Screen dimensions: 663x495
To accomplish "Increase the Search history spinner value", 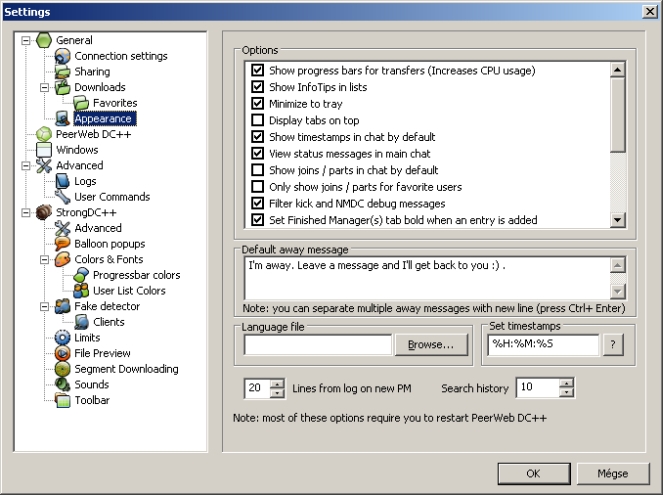I will point(567,383).
